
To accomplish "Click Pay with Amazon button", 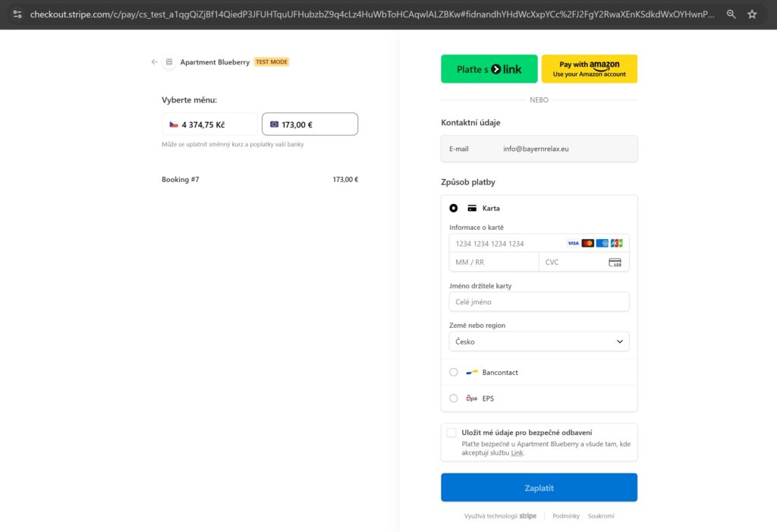I will pos(589,69).
